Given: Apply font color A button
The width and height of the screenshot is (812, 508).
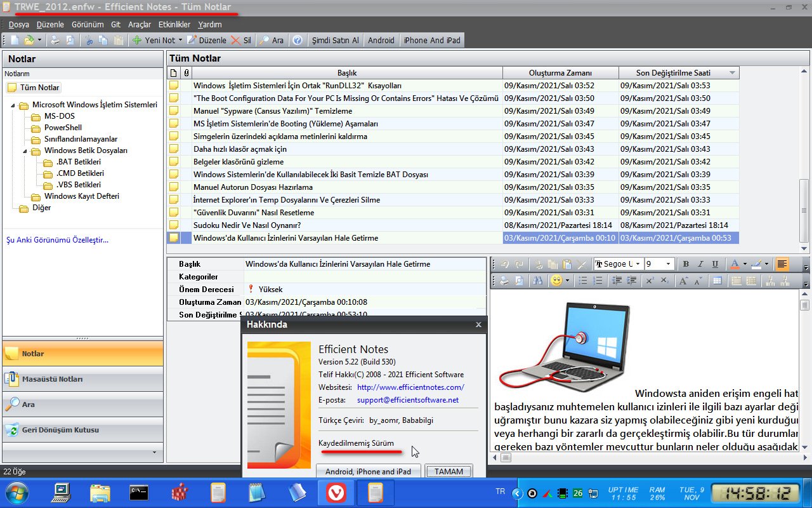Looking at the screenshot, I should (x=735, y=264).
